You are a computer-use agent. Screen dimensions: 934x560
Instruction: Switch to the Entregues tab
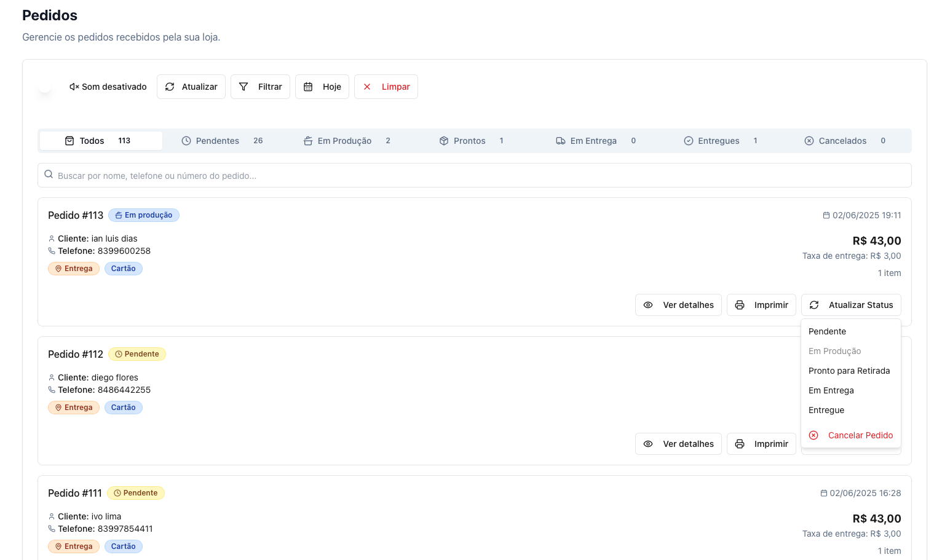(721, 141)
